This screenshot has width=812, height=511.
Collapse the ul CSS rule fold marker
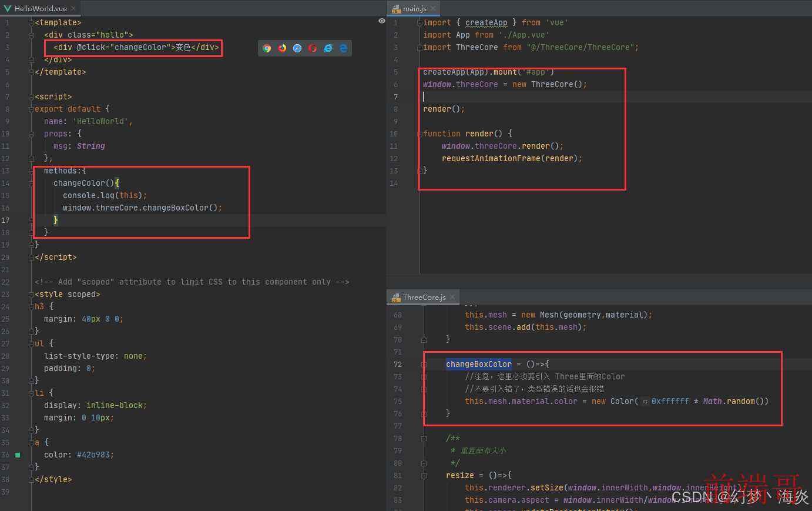point(31,343)
